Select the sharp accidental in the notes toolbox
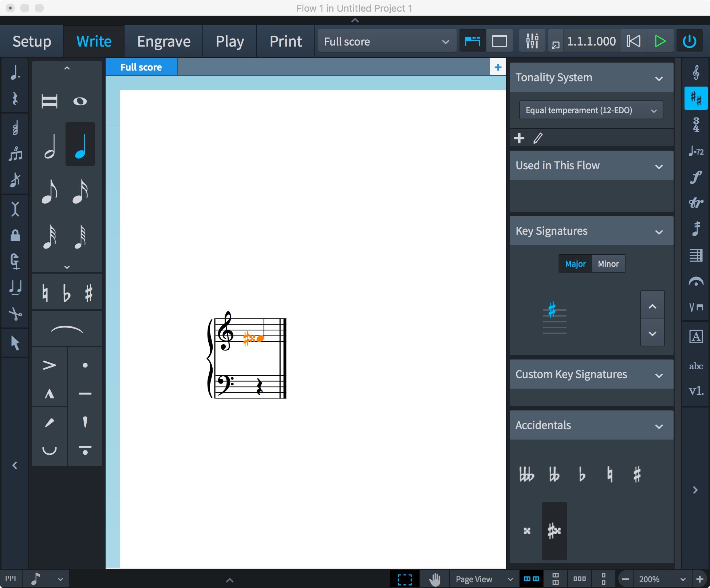Image resolution: width=710 pixels, height=588 pixels. pyautogui.click(x=89, y=293)
